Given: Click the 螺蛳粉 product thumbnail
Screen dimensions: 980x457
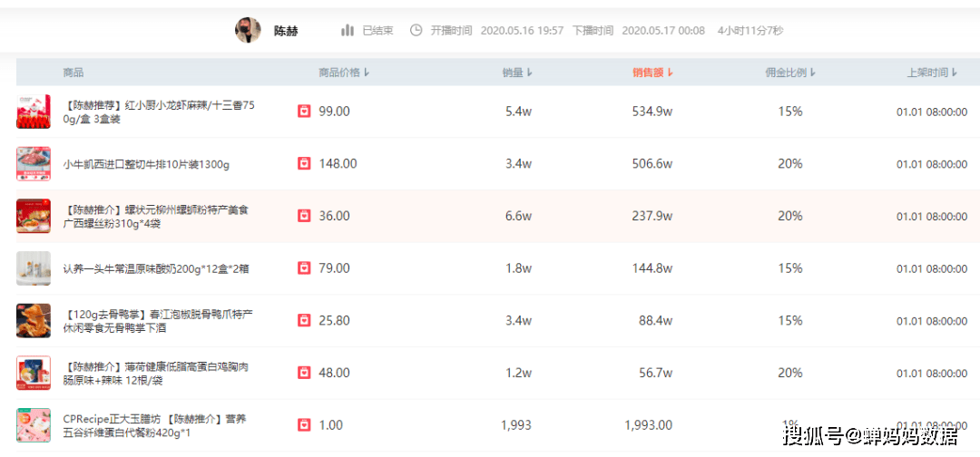Looking at the screenshot, I should [34, 216].
